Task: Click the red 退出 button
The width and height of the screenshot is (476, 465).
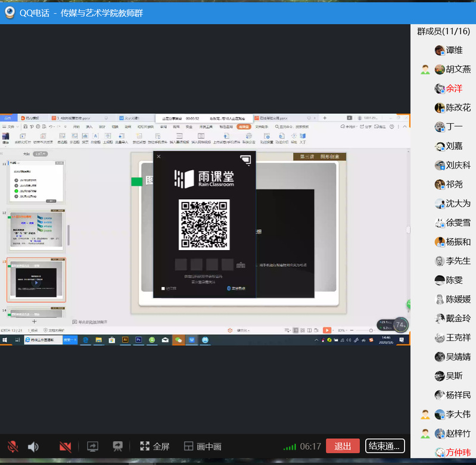Action: [x=343, y=446]
